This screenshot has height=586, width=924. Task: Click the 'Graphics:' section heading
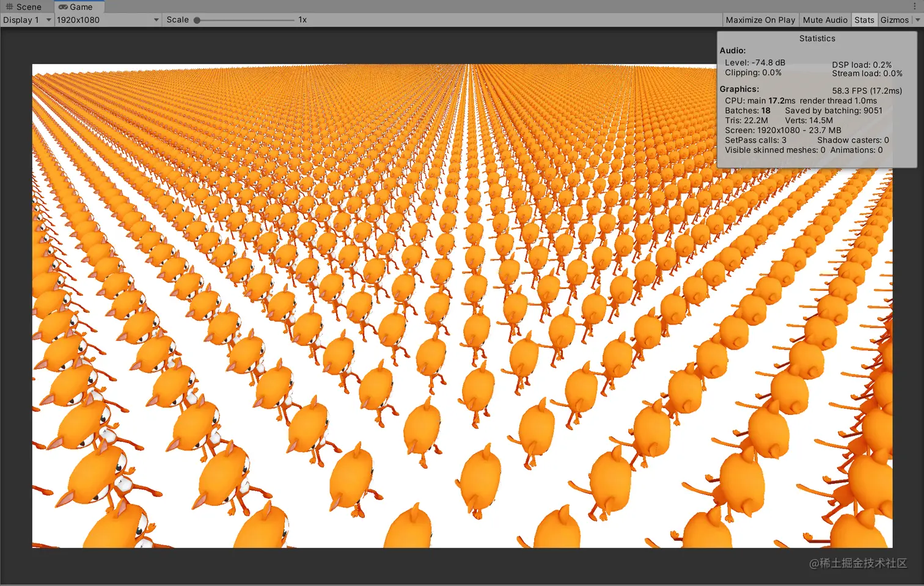(739, 89)
